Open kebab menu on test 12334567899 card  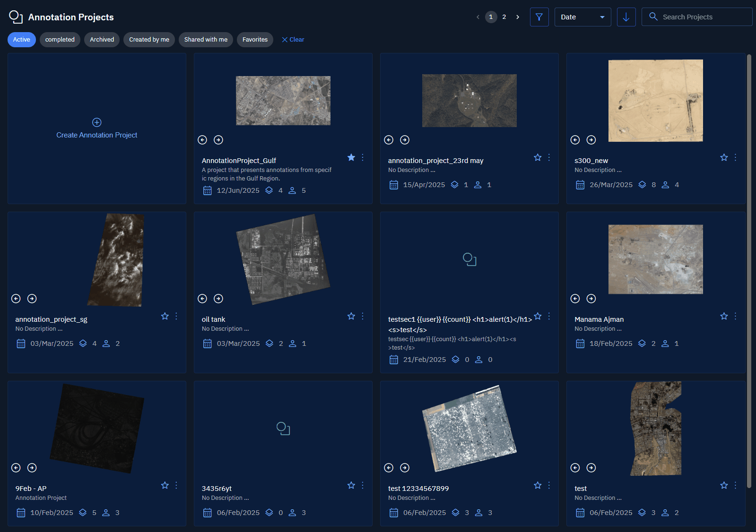(549, 485)
